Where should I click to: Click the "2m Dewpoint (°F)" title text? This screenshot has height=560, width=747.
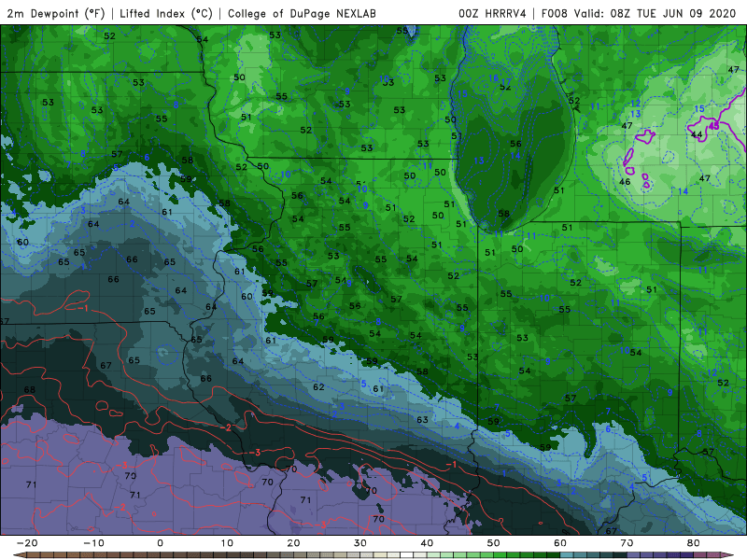56,13
